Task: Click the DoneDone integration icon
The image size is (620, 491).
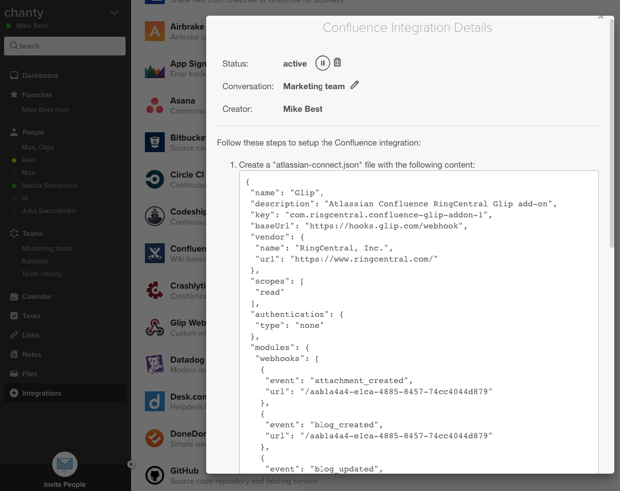Action: click(155, 438)
